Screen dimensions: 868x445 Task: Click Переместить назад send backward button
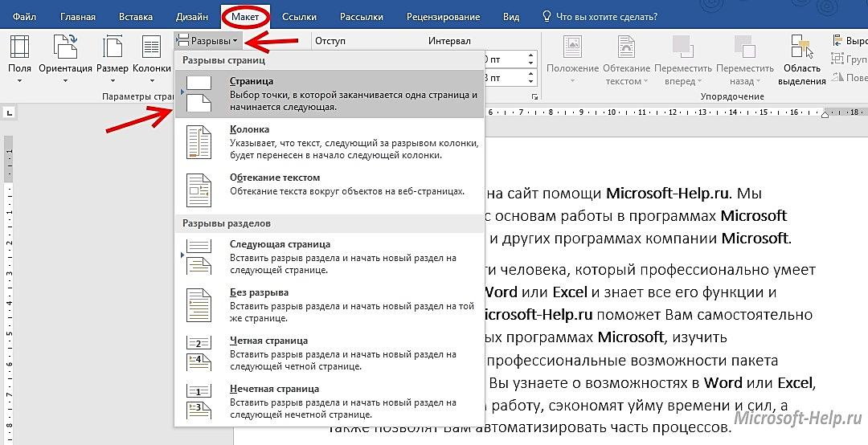[744, 59]
